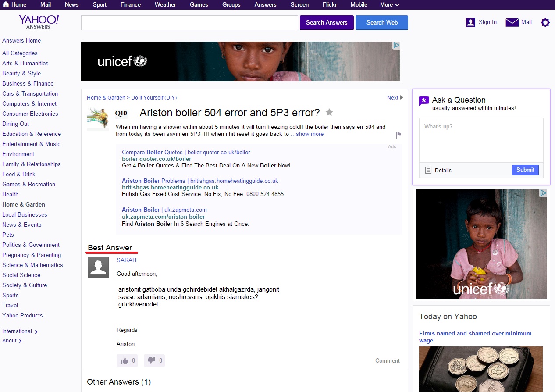Select All Categories in the sidebar
This screenshot has width=555, height=392.
20,53
